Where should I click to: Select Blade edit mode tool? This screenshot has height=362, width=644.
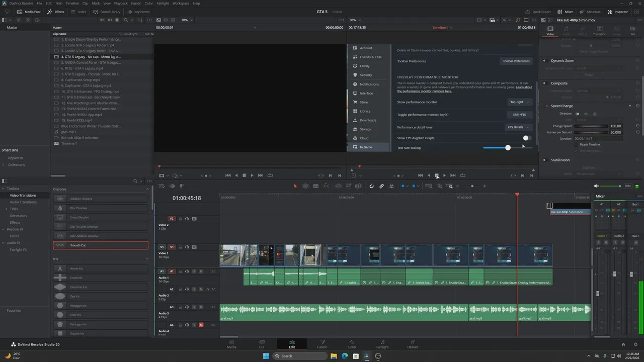tap(315, 186)
